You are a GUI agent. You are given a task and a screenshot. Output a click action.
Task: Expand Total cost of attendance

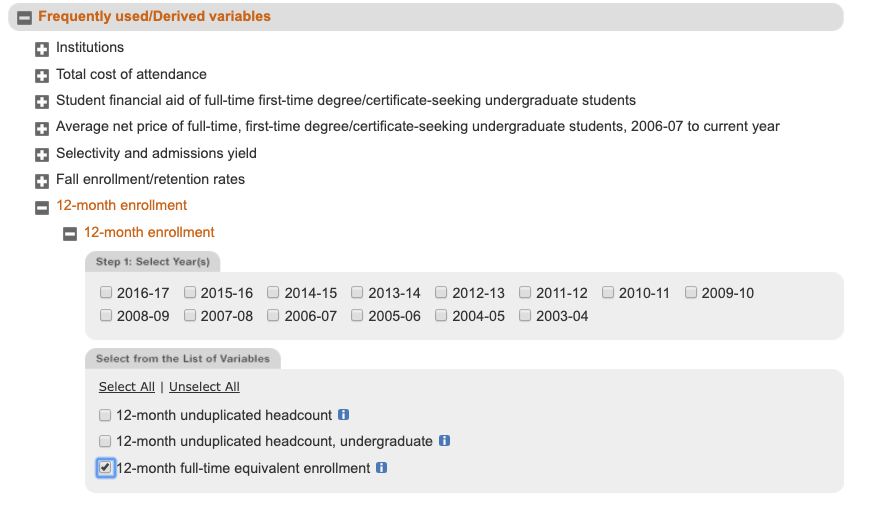[42, 76]
